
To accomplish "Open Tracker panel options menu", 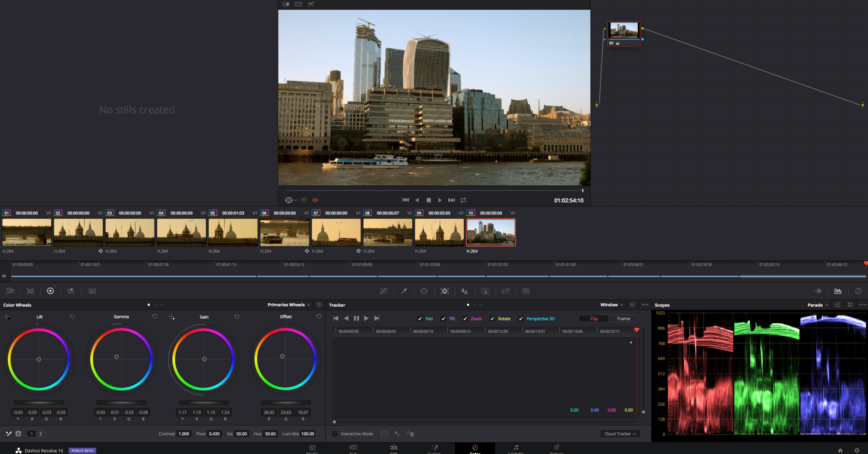I will [x=645, y=305].
